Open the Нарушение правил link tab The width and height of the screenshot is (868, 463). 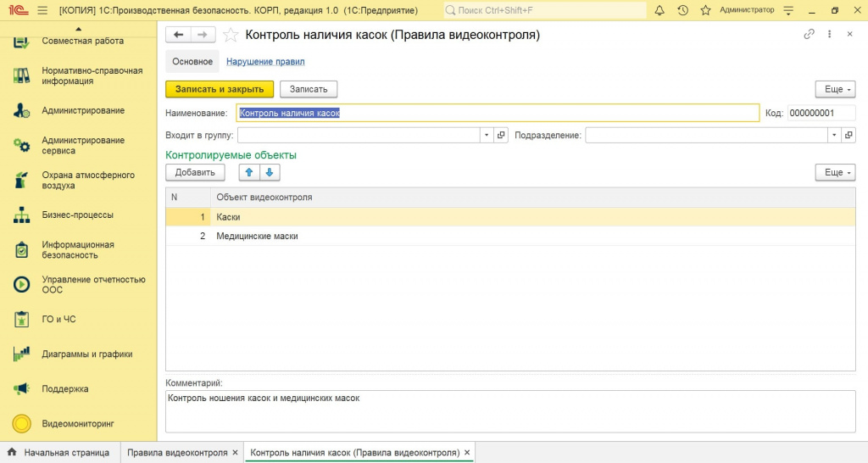pyautogui.click(x=265, y=61)
